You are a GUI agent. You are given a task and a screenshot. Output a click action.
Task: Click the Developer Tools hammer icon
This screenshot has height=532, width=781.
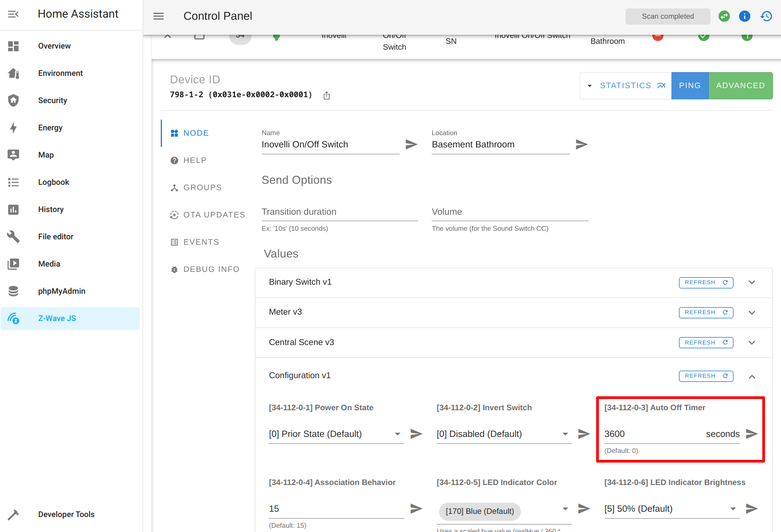tap(13, 514)
